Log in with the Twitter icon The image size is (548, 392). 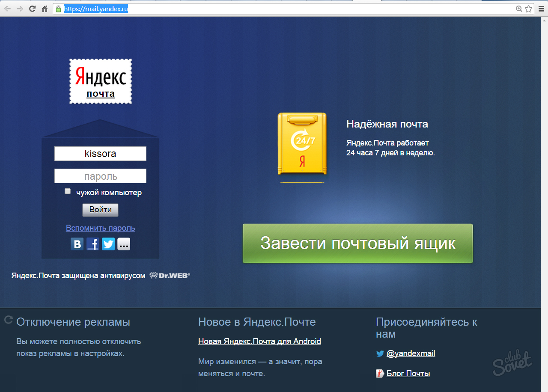coord(108,244)
